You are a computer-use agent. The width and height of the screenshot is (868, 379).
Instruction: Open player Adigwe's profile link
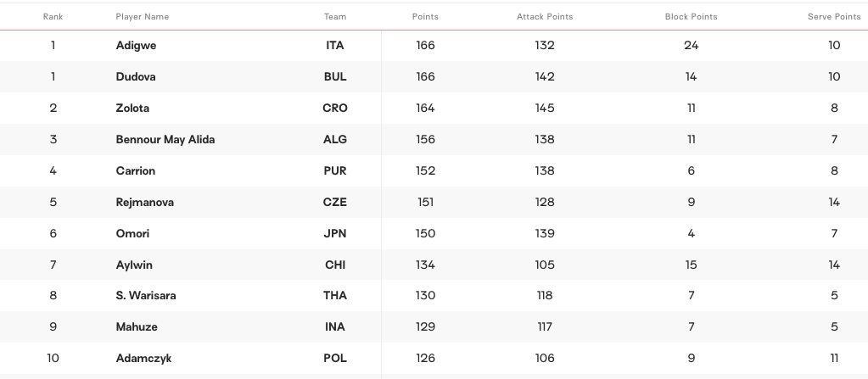(136, 46)
